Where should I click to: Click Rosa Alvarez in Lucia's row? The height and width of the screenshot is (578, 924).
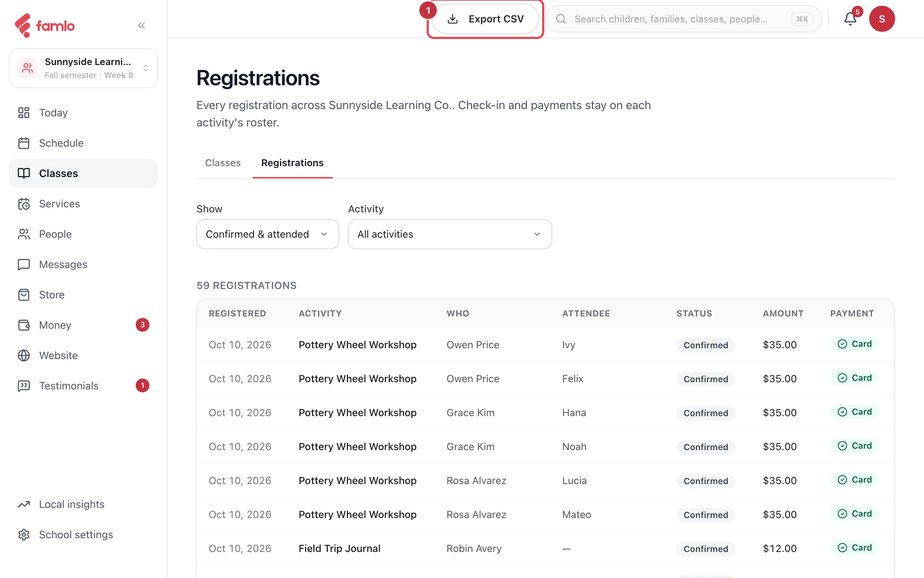click(x=476, y=480)
